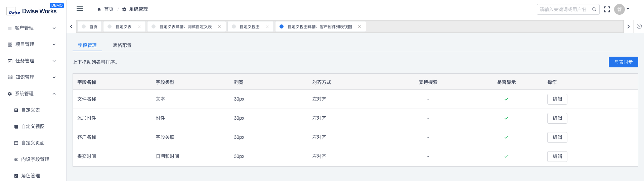The image size is (644, 181).
Task: Toggle the hamburger menu to collapse the sidebar
Action: point(80,9)
